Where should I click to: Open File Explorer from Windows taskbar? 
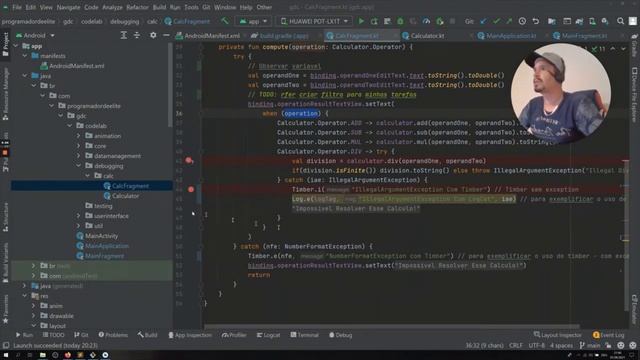(42, 355)
